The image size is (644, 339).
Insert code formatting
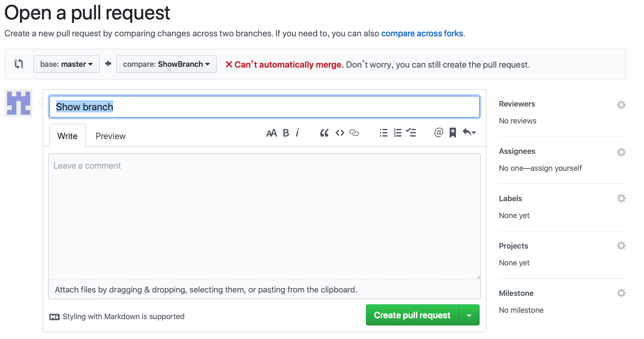click(340, 133)
